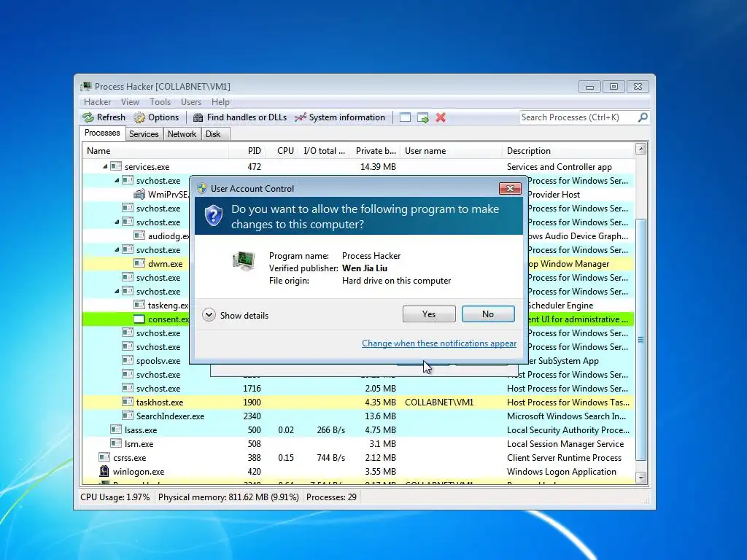Click the Process Hacker program icon in UAC dialog
Screen dimensions: 747x560
coord(244,261)
